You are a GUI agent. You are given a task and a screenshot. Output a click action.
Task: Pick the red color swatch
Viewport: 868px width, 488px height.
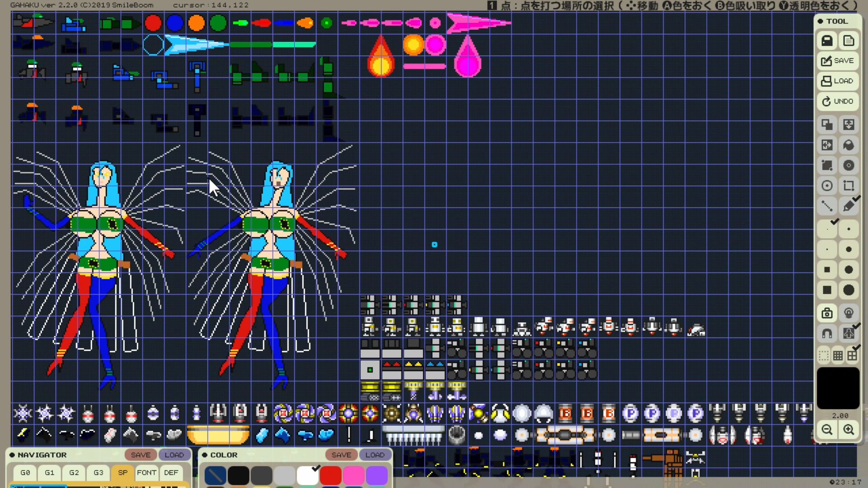330,475
